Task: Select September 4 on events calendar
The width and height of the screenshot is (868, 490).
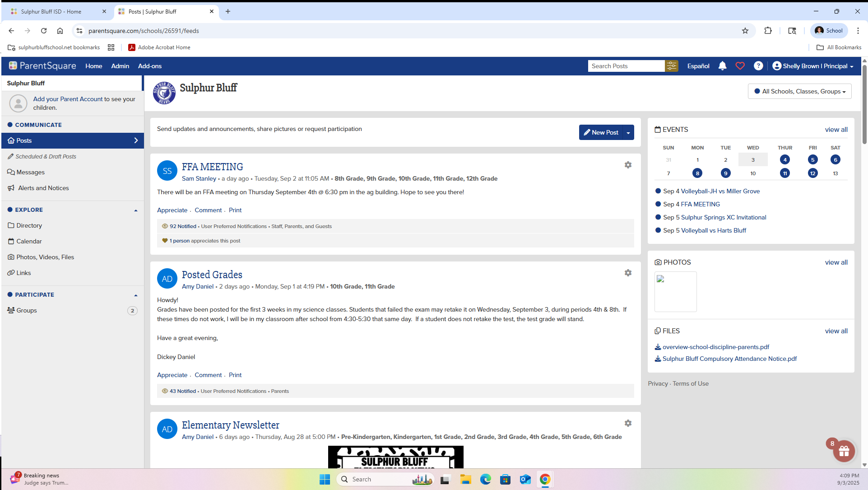Action: [x=784, y=160]
